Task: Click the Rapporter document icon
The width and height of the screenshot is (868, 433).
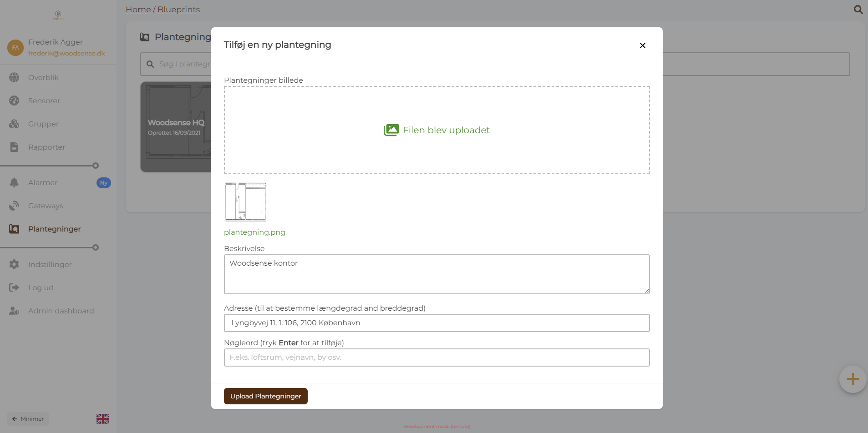Action: click(14, 147)
